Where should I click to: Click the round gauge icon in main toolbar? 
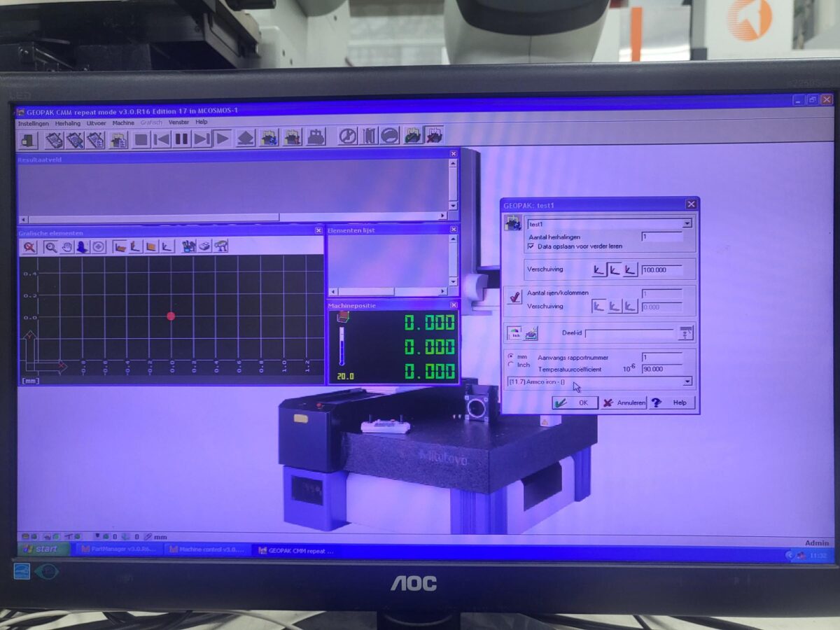coord(348,136)
